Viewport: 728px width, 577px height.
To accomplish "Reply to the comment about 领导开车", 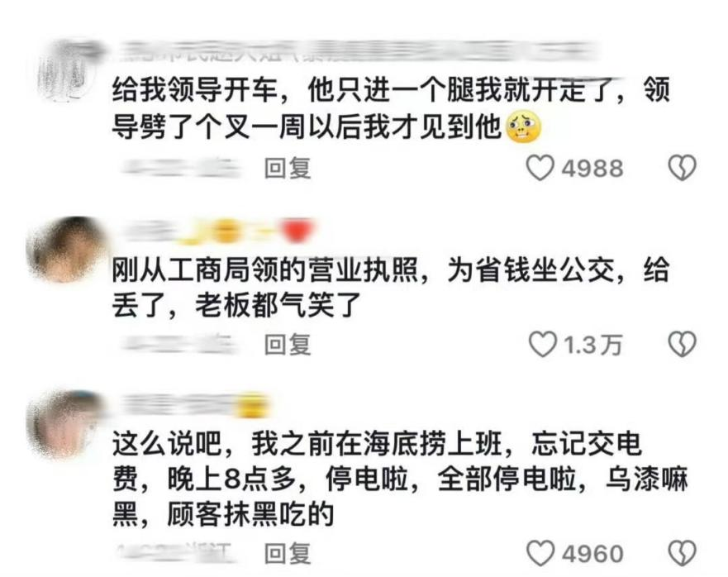I will coord(288,168).
